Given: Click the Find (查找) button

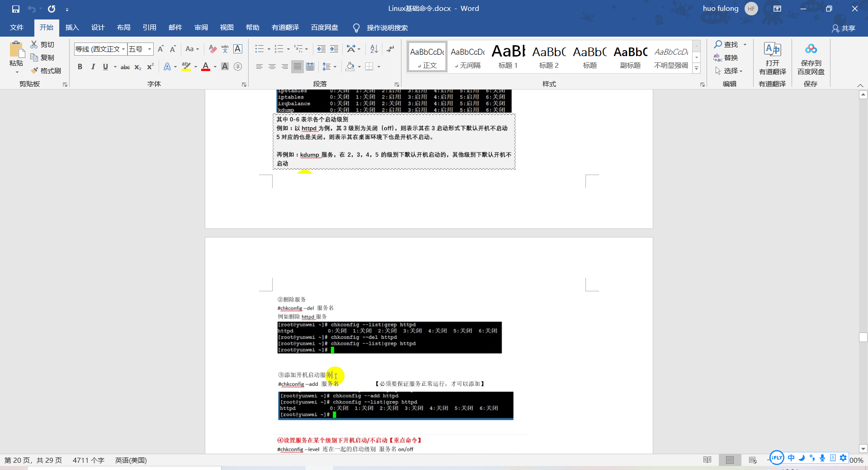Looking at the screenshot, I should [x=726, y=44].
